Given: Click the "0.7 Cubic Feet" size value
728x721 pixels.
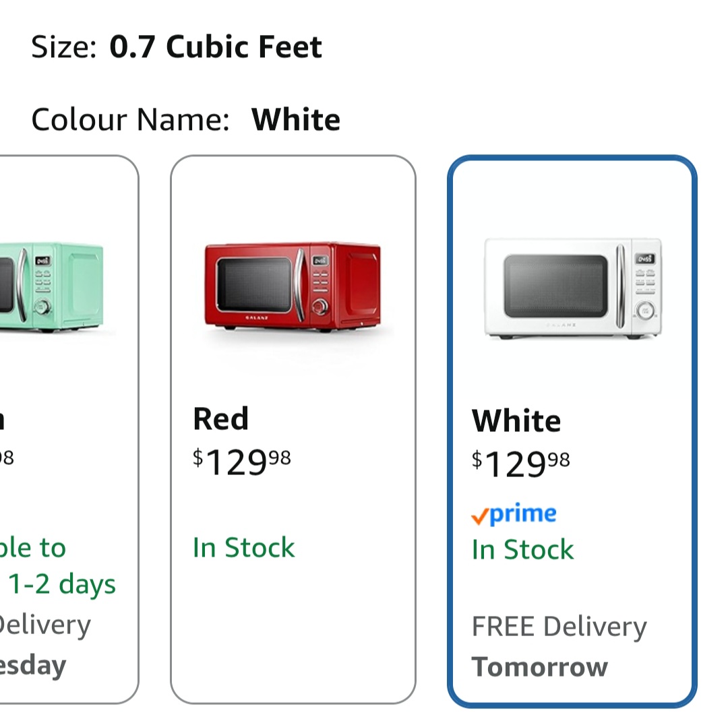Looking at the screenshot, I should (x=216, y=47).
